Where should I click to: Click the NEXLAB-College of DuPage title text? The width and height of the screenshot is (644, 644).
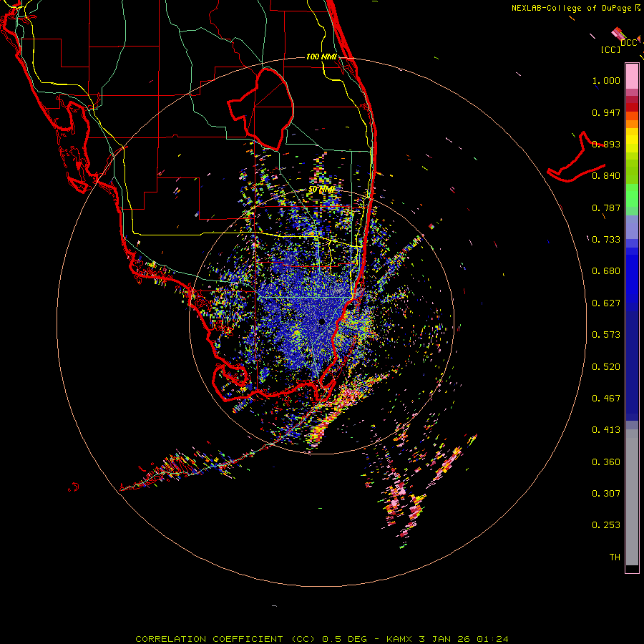[x=573, y=8]
